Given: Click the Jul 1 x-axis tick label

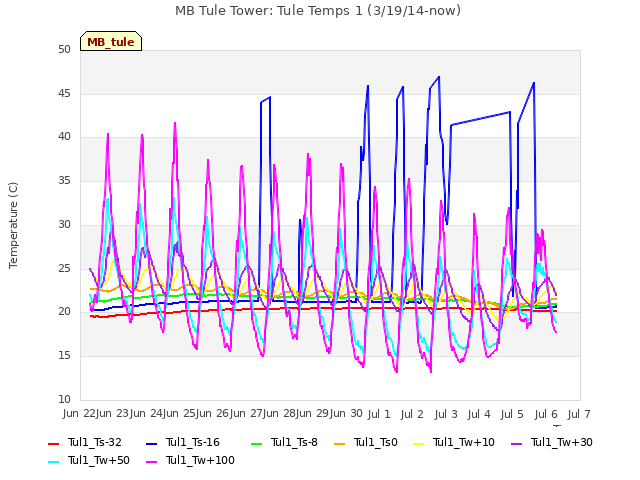Looking at the screenshot, I should pos(379,415).
